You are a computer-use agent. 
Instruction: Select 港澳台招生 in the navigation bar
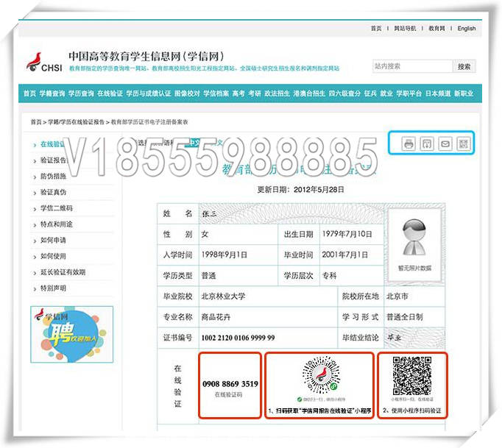click(x=309, y=93)
